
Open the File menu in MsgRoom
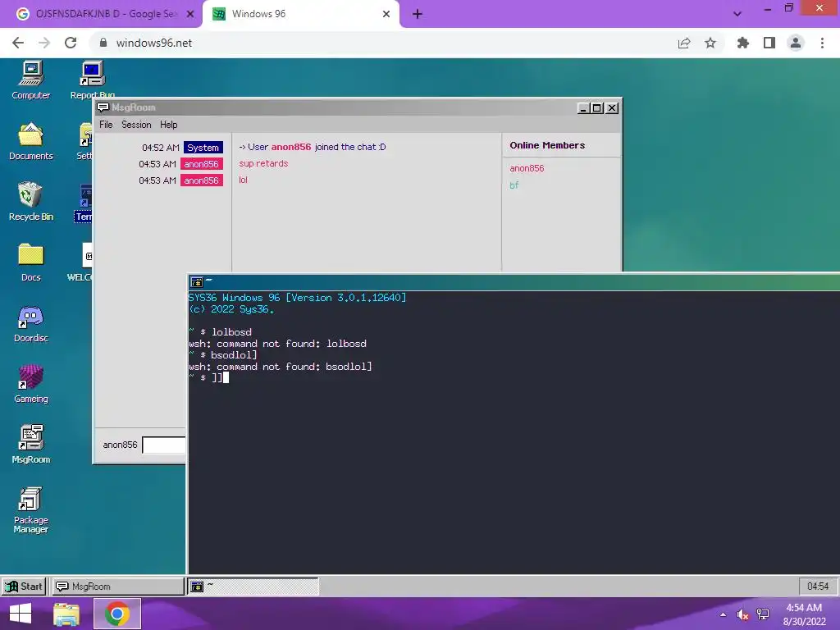(106, 125)
